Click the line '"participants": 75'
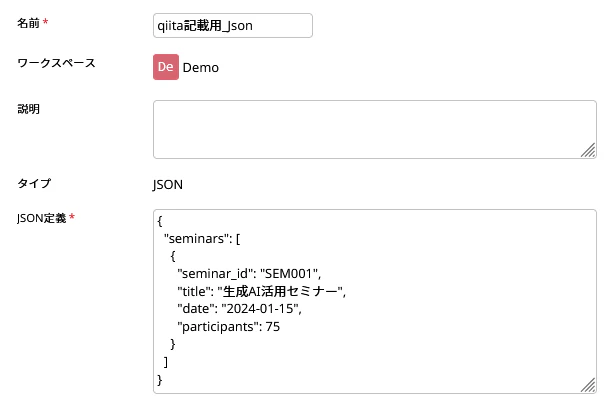Screen dimensions: 606x398 (x=228, y=327)
